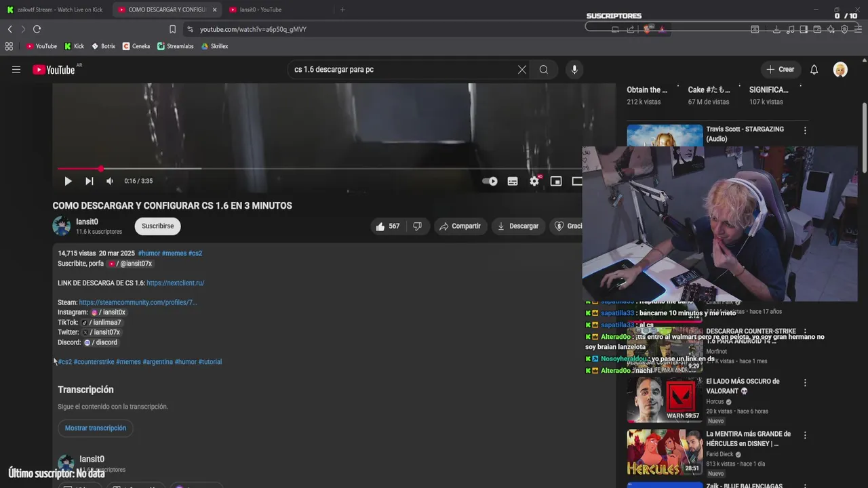Subscribe with the Suscribirse button
This screenshot has width=868, height=488.
158,226
